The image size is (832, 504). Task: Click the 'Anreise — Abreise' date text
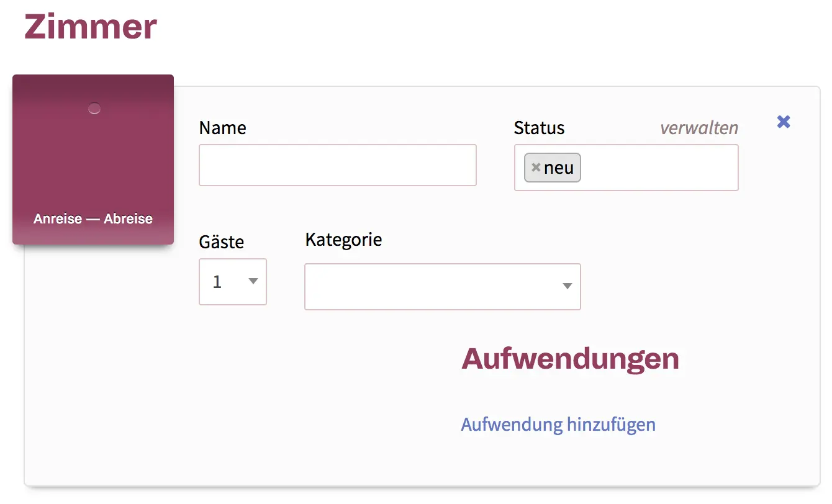[x=93, y=218]
